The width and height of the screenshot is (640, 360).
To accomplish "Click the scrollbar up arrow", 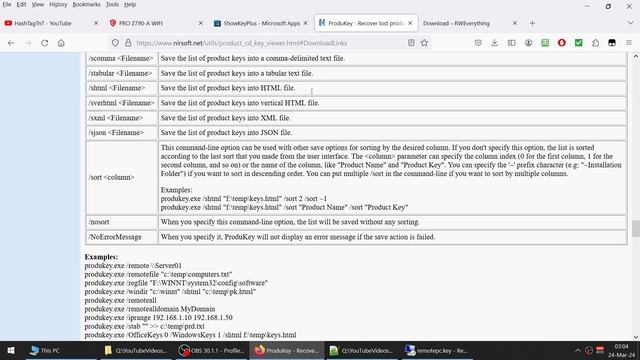I will click(x=636, y=56).
